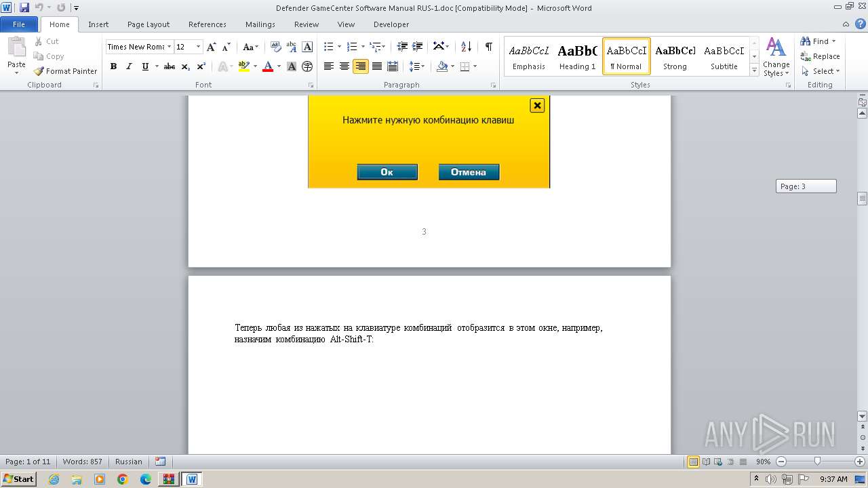The width and height of the screenshot is (868, 488).
Task: Click the Multilevel List icon
Action: pyautogui.click(x=375, y=47)
